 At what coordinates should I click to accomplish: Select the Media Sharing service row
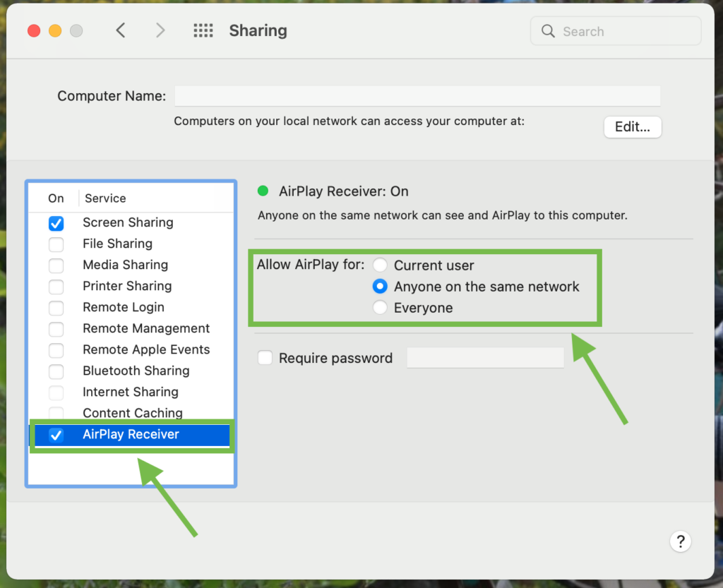click(x=131, y=265)
